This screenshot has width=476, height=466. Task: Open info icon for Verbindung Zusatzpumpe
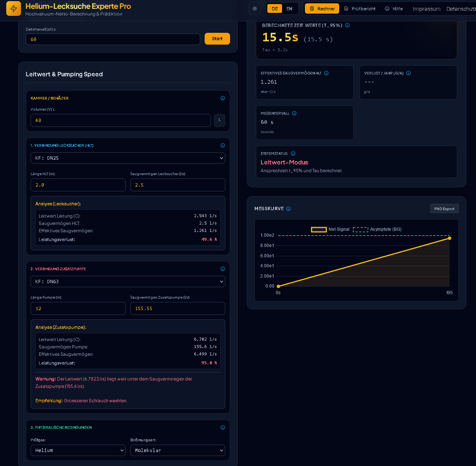pyautogui.click(x=223, y=269)
